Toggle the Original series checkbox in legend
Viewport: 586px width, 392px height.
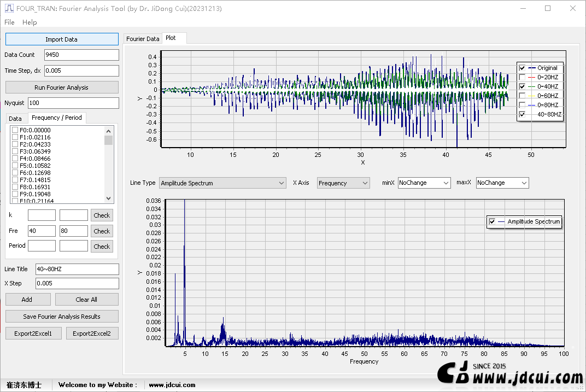click(522, 68)
